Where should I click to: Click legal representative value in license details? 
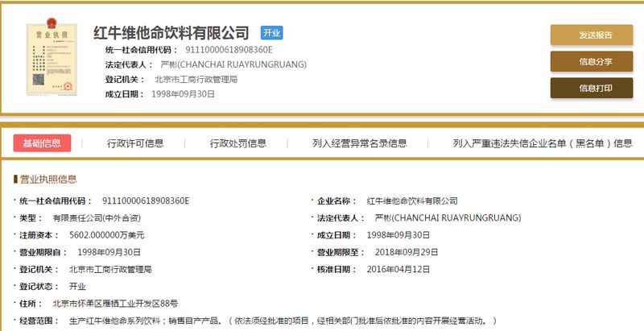(x=448, y=218)
